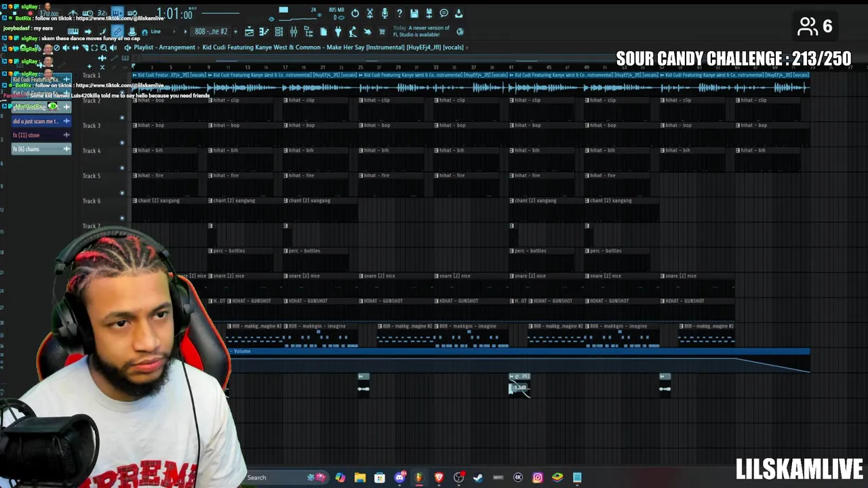Viewport: 868px width, 488px height.
Task: Select the Volume automation clip header
Action: [x=520, y=351]
